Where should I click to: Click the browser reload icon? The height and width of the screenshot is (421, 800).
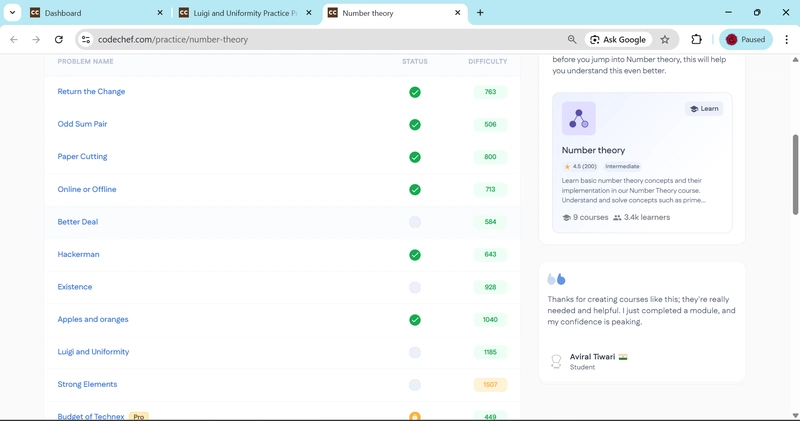[59, 40]
